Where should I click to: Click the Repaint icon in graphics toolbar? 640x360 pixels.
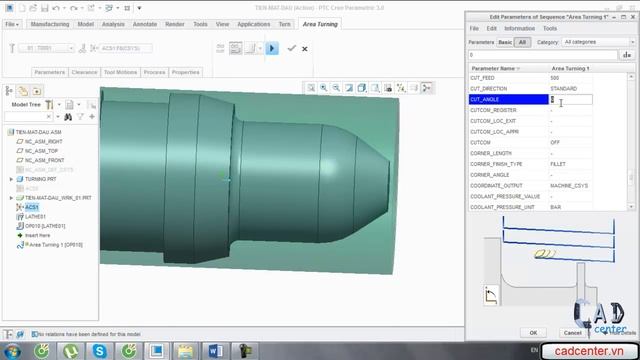(349, 88)
